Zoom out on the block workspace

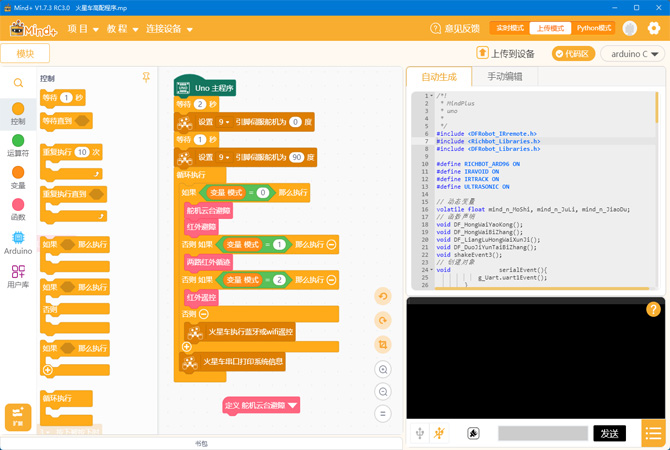coord(383,391)
